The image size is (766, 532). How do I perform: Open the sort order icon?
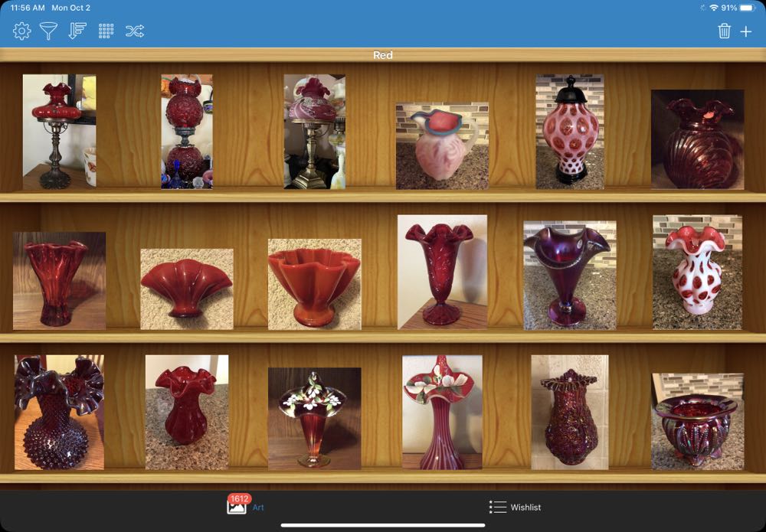[x=77, y=31]
